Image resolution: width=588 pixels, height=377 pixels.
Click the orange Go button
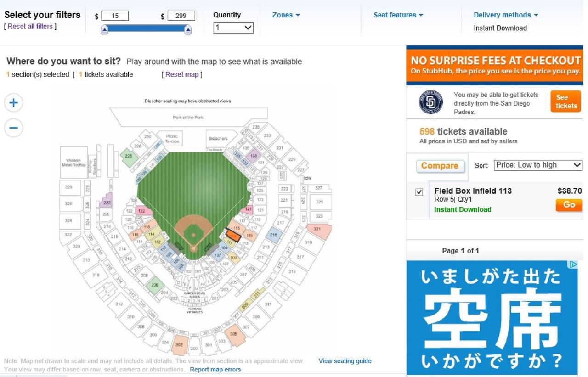coord(569,205)
